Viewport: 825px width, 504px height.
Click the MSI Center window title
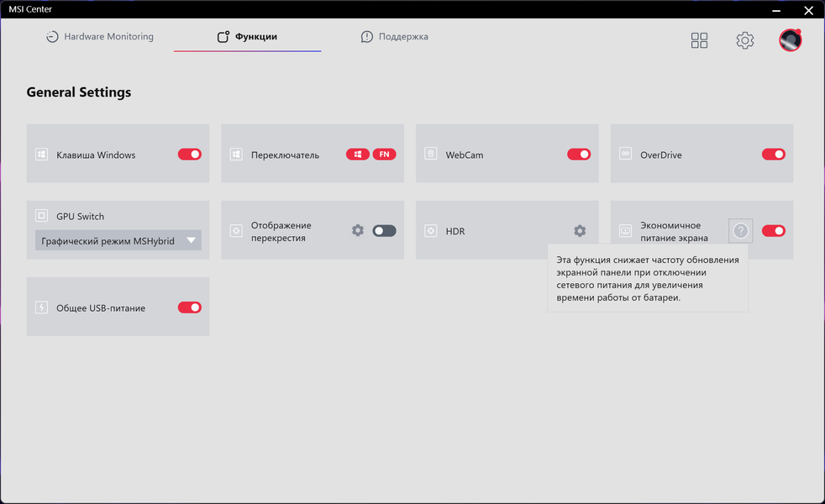coord(30,9)
